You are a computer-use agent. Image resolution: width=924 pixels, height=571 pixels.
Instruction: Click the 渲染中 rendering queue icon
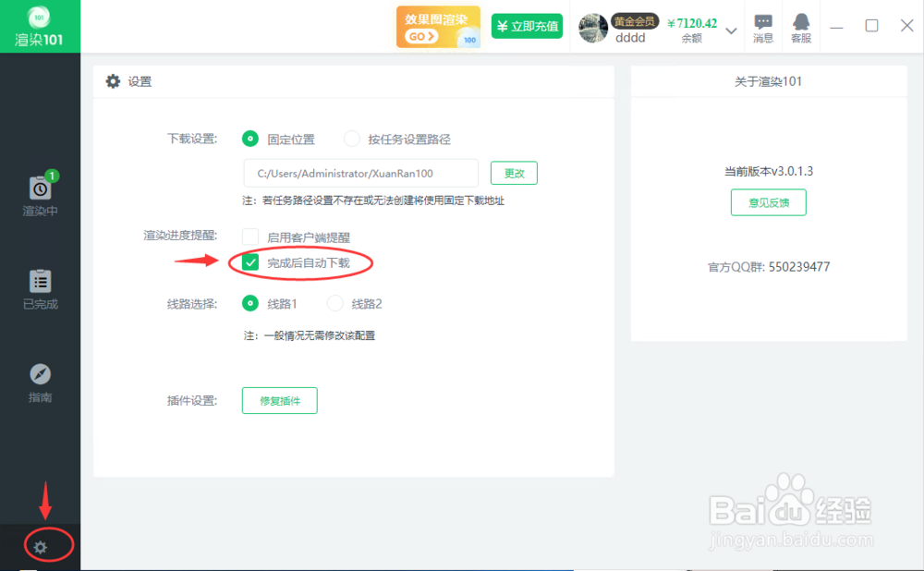point(39,189)
